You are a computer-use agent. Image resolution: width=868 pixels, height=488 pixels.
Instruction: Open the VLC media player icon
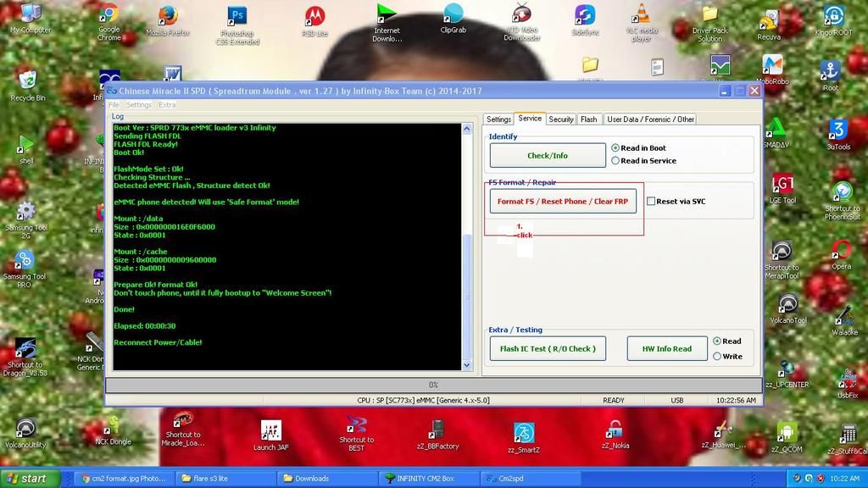[642, 14]
